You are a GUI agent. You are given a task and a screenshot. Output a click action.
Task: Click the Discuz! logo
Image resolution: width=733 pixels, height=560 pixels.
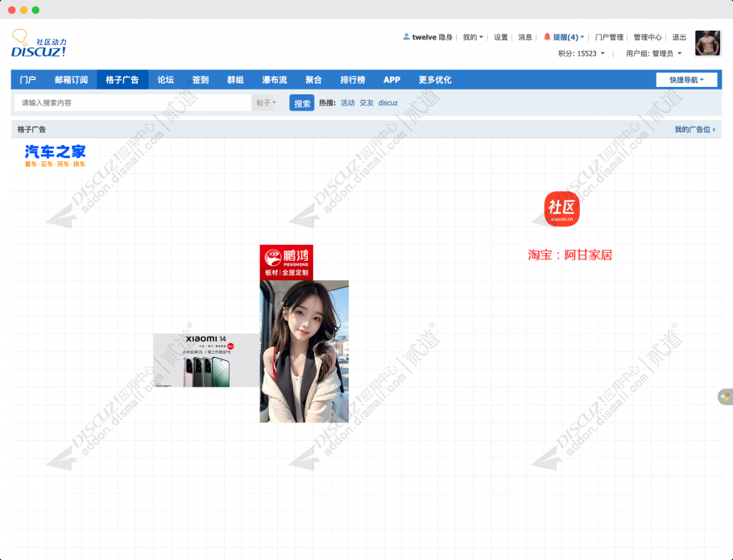[39, 44]
